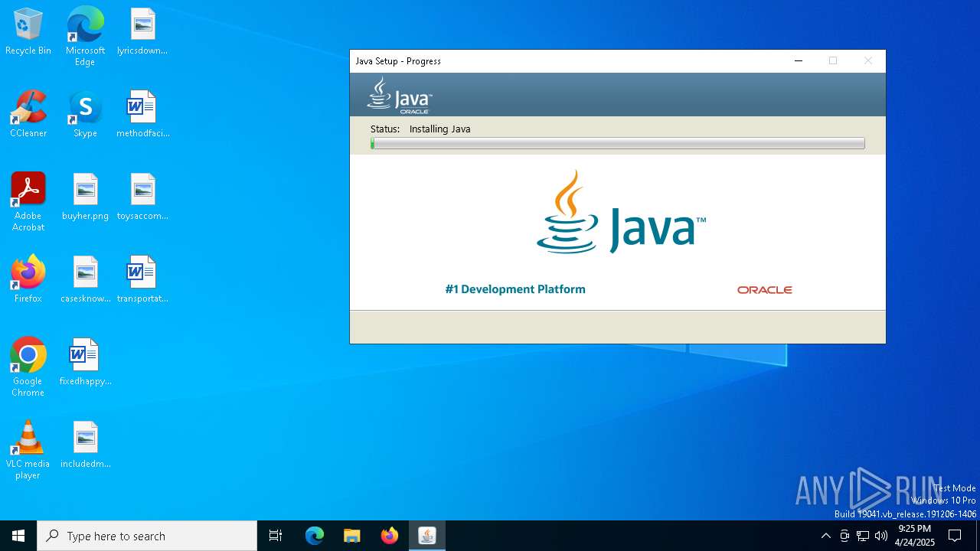Select the transportat Word document icon
Viewport: 980px width, 551px height.
(x=142, y=280)
